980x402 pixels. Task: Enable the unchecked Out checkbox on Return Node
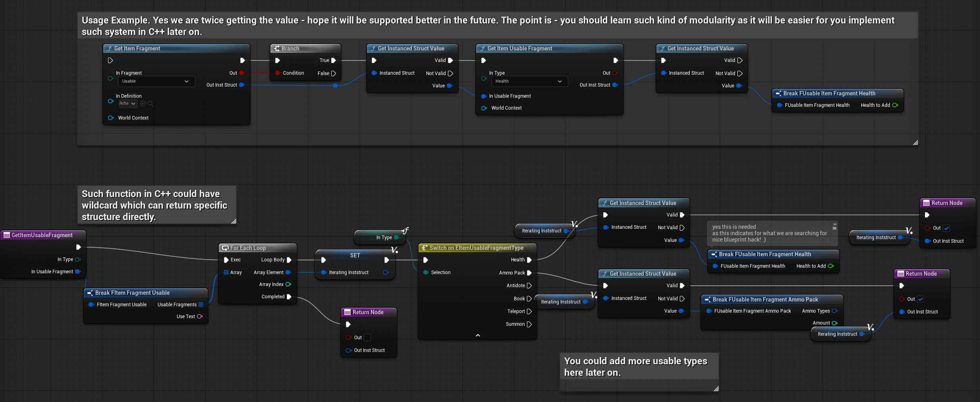coord(367,338)
